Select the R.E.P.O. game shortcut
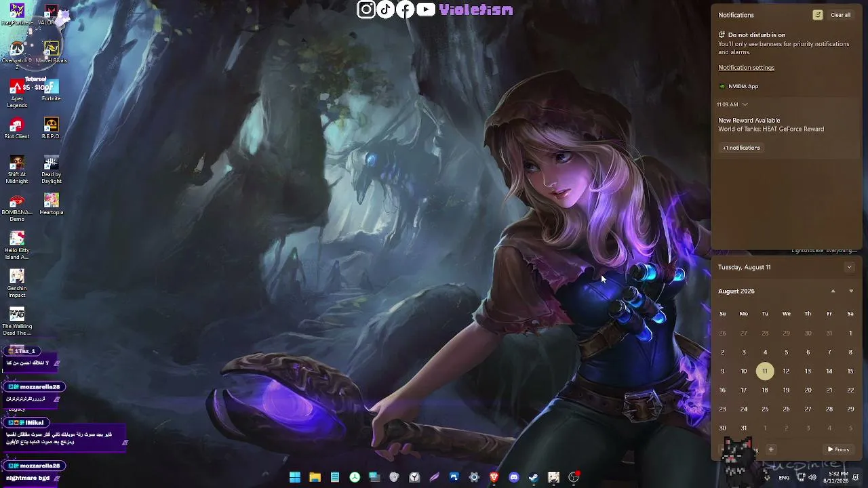The height and width of the screenshot is (488, 868). [51, 128]
